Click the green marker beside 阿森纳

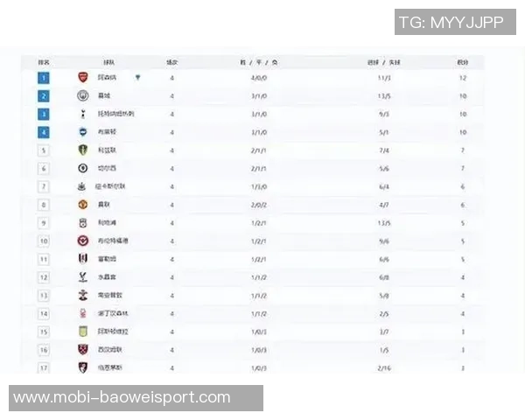(x=138, y=78)
